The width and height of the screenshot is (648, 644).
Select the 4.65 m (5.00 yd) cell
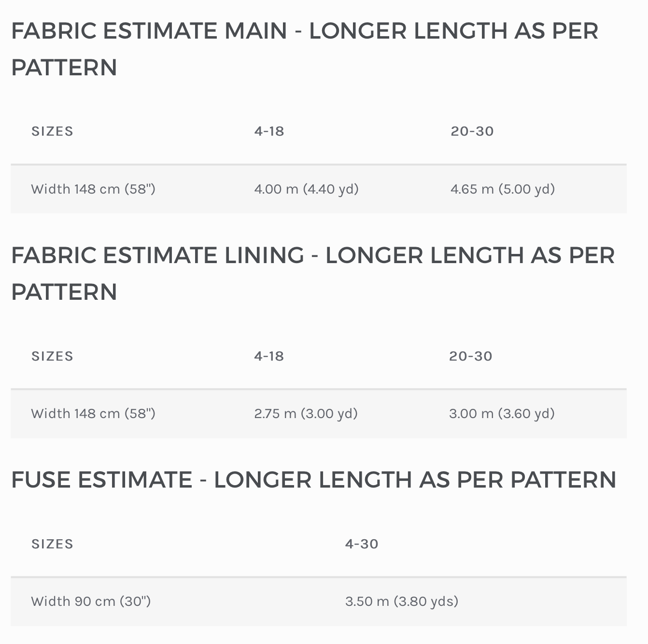(x=503, y=189)
